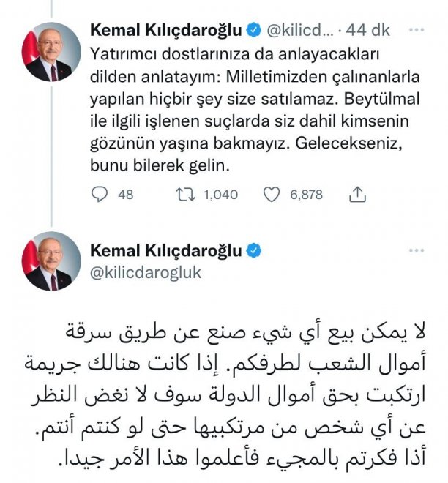
Task: Click the retweet count 1,040
Action: coord(221,195)
